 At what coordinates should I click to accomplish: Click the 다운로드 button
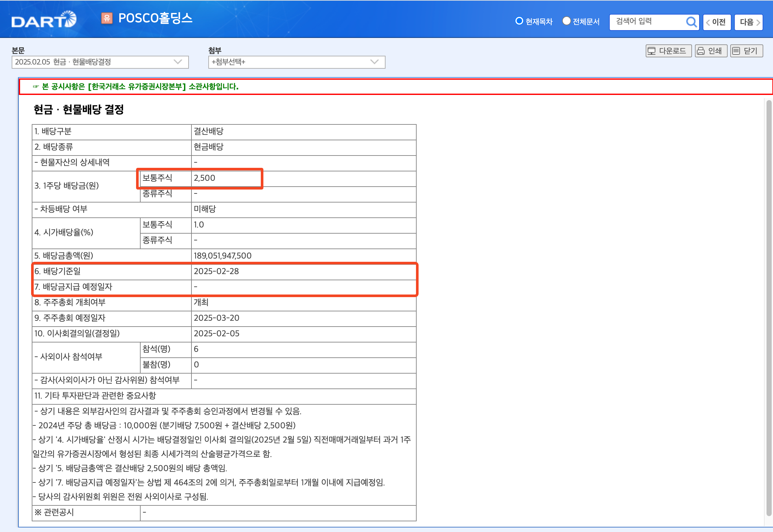pos(668,51)
